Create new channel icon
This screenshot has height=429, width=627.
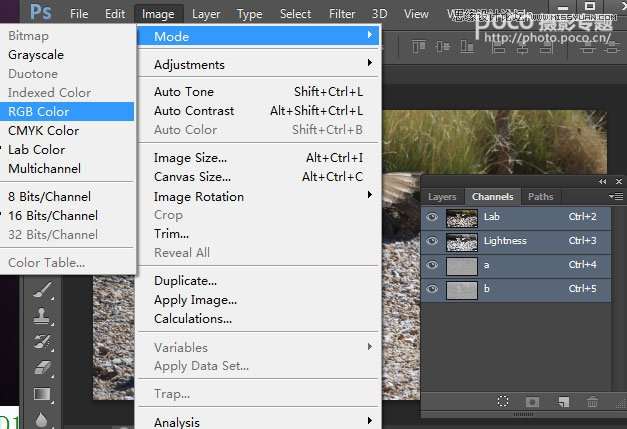tap(563, 401)
